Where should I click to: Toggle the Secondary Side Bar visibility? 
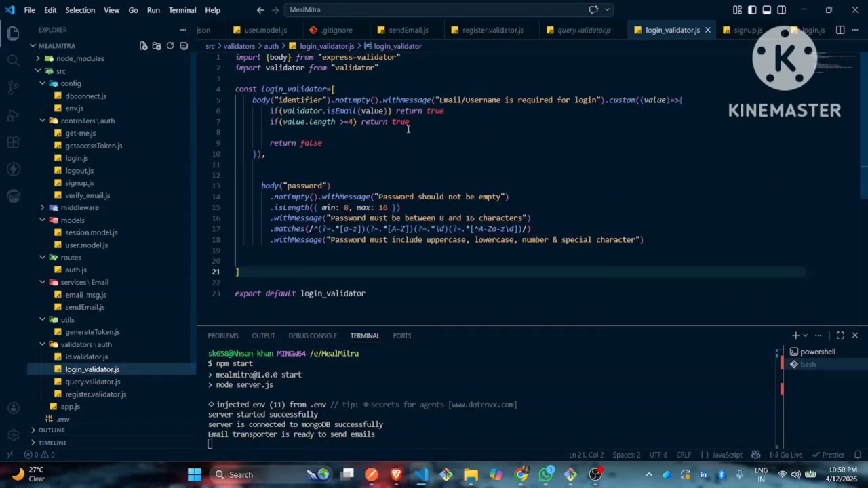pos(782,10)
